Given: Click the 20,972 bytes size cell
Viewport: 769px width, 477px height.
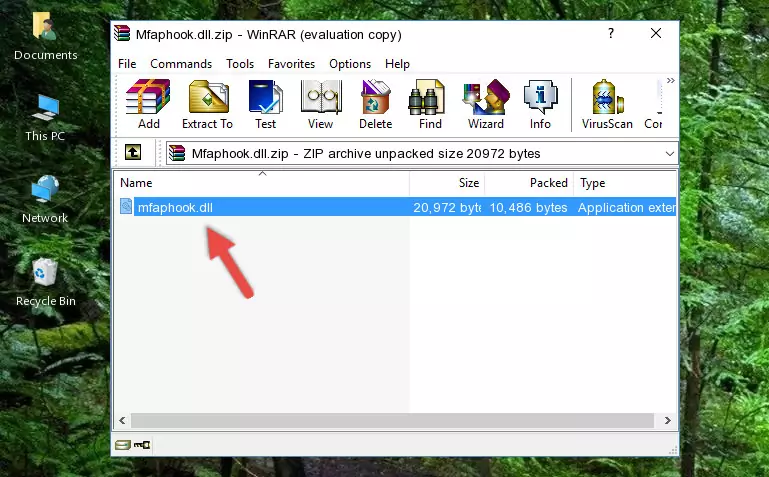Looking at the screenshot, I should tap(447, 208).
